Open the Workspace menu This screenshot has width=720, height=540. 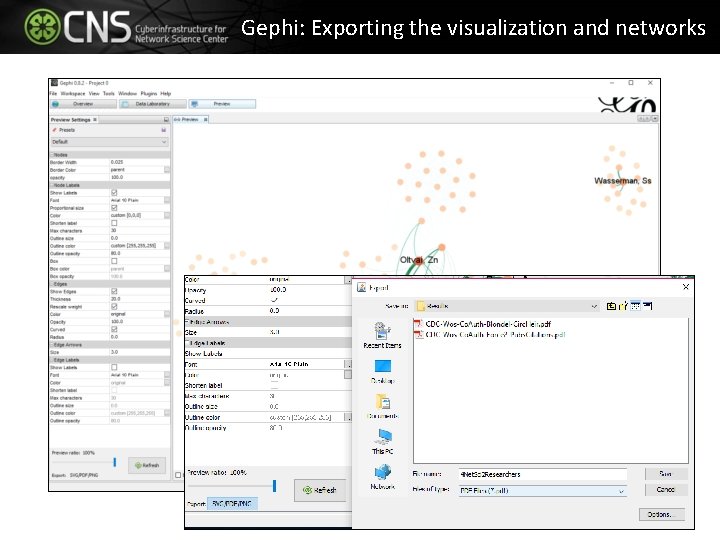pos(73,94)
